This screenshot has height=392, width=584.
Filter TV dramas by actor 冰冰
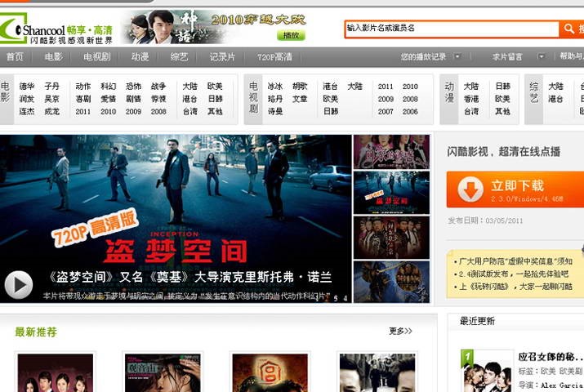pyautogui.click(x=275, y=87)
